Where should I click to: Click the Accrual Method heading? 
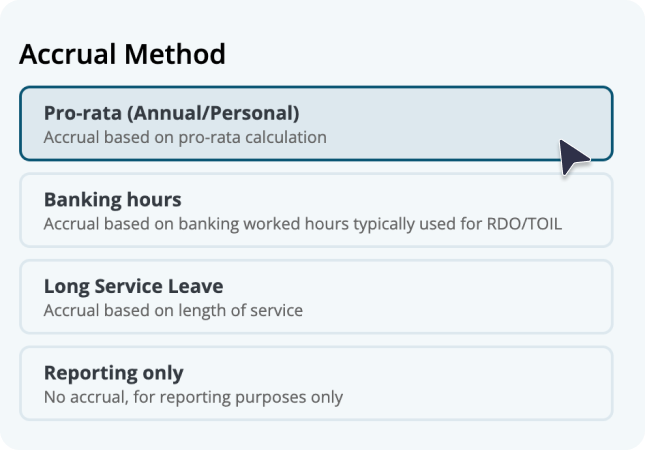122,54
